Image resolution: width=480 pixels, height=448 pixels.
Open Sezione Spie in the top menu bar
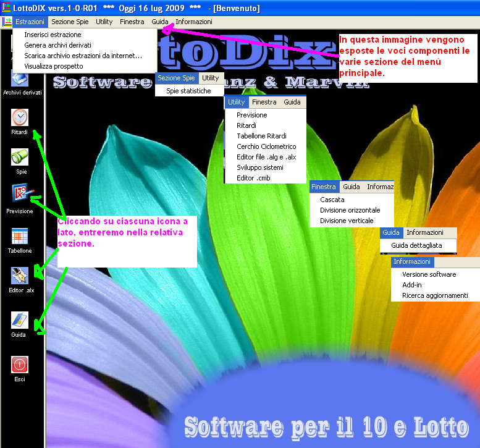coord(70,22)
